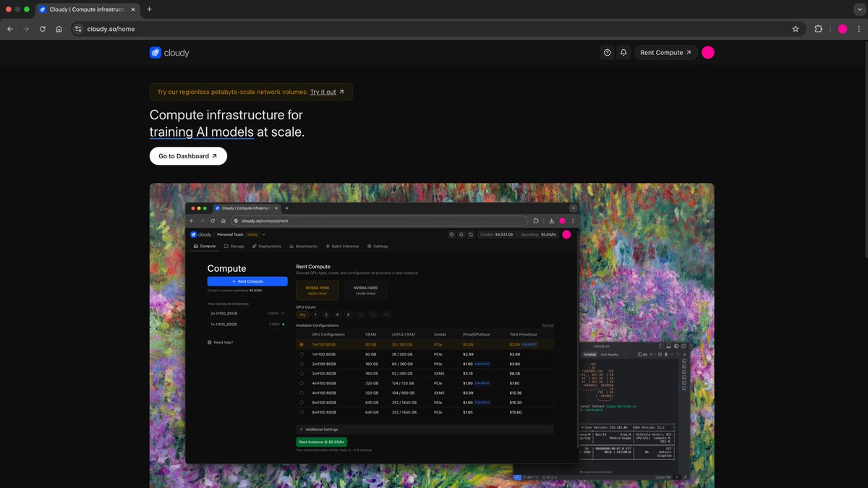868x488 pixels.
Task: In the preview, select the radio for the $2.49 1xH100 row
Action: coord(302,354)
